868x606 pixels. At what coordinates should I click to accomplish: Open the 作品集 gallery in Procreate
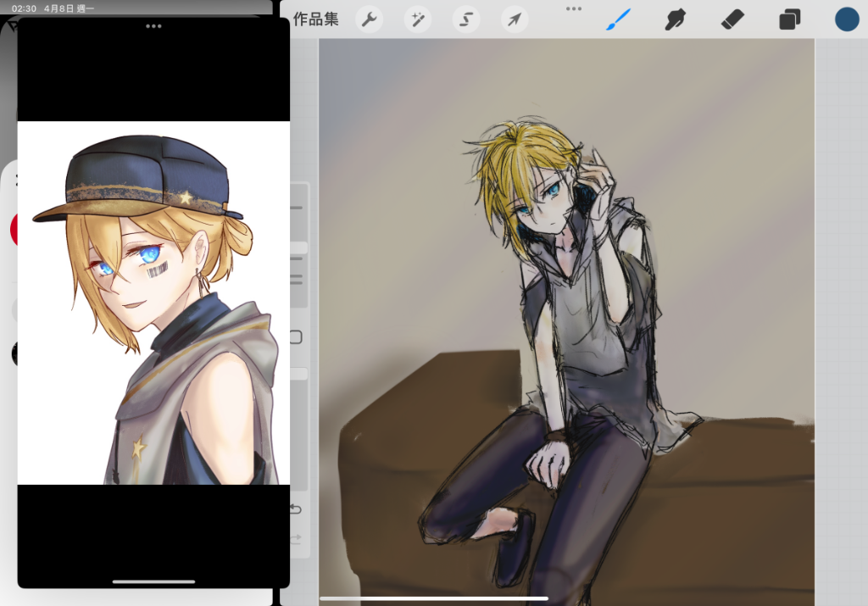(x=315, y=19)
